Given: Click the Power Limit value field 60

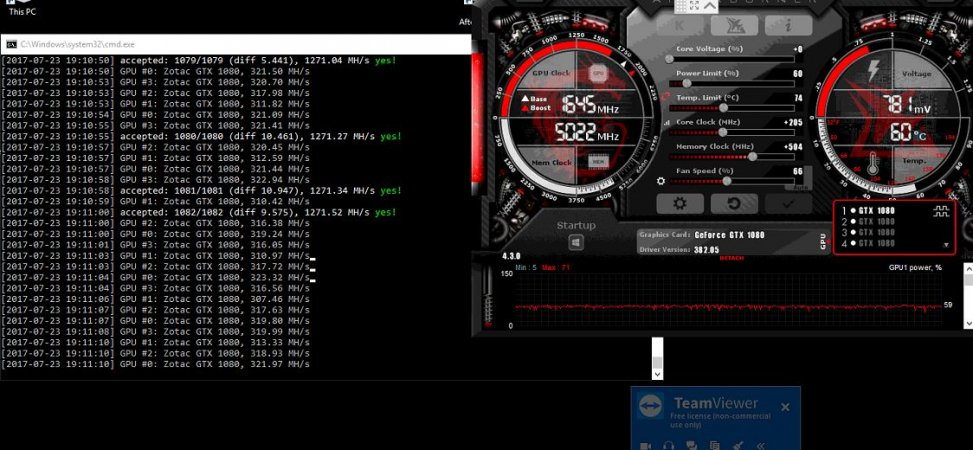Looking at the screenshot, I should [797, 73].
